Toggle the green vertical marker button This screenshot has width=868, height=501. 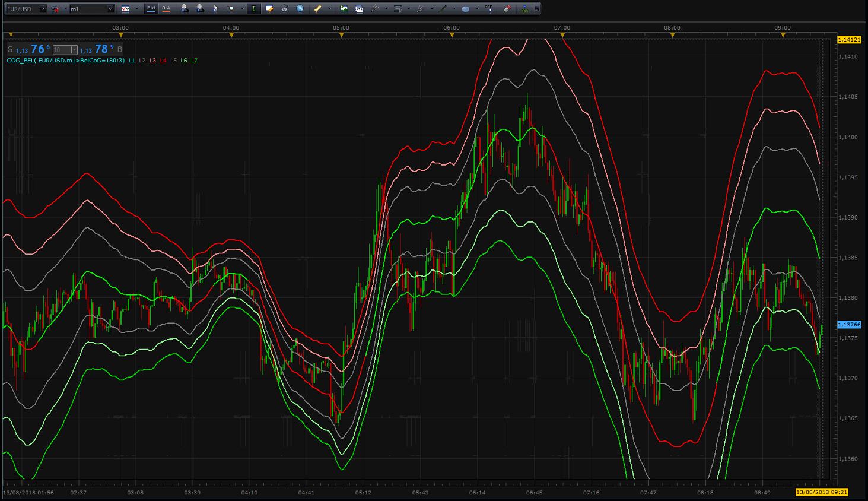pyautogui.click(x=253, y=9)
